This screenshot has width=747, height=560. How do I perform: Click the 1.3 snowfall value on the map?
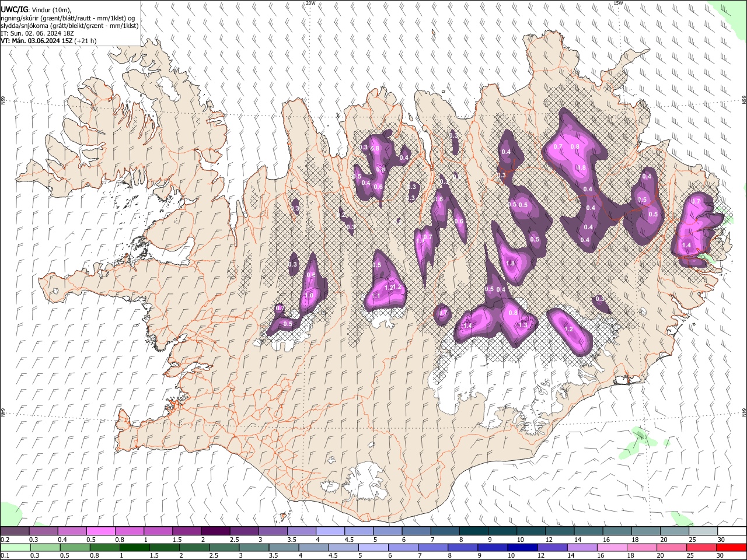[523, 325]
